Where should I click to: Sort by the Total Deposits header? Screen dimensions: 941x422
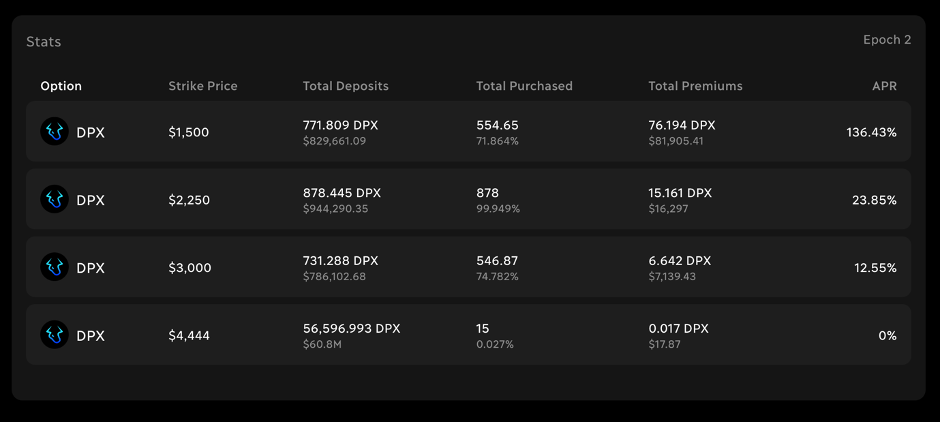[346, 86]
